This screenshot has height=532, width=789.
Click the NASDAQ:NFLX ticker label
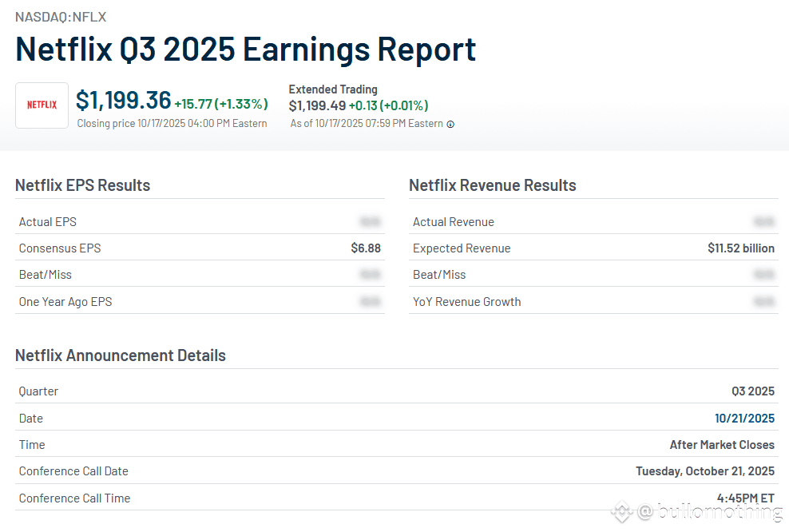pyautogui.click(x=61, y=17)
